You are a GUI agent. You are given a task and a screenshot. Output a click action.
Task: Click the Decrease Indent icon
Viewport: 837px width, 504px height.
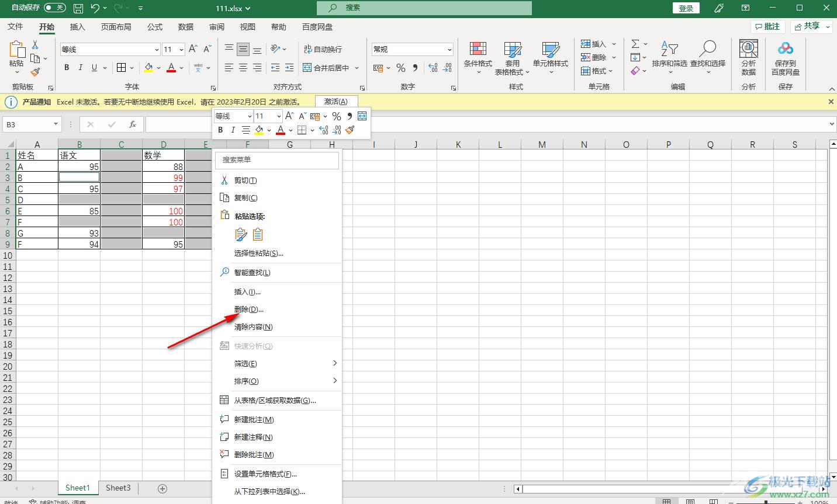pos(275,68)
